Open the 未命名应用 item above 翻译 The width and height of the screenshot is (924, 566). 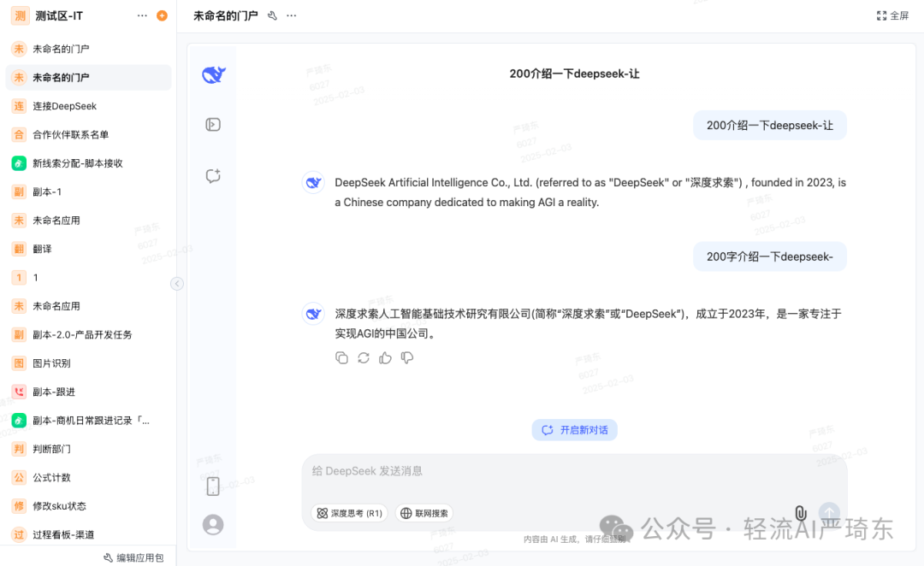[88, 221]
